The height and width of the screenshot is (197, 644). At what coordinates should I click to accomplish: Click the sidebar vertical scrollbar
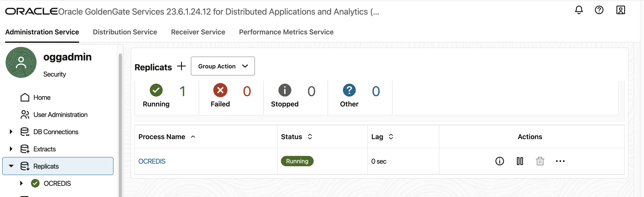[120, 125]
